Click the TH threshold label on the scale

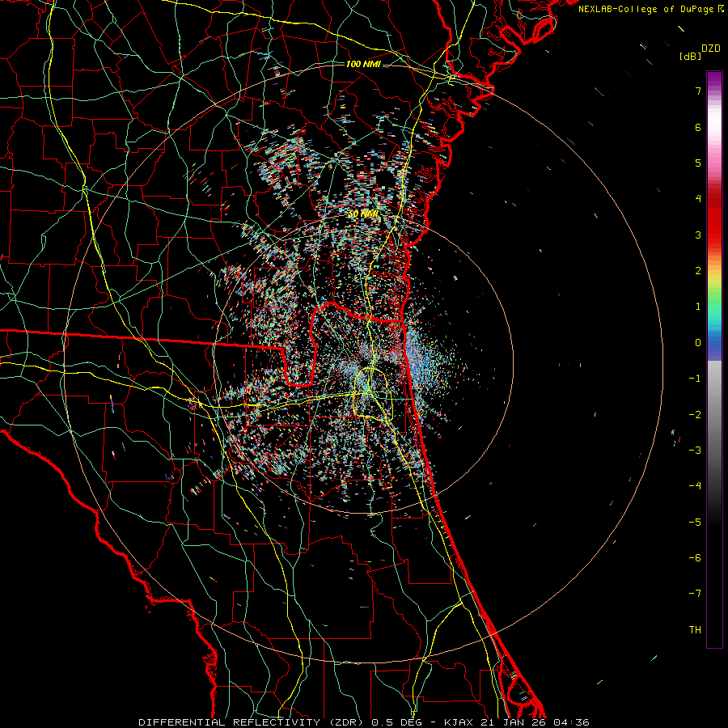tap(695, 630)
